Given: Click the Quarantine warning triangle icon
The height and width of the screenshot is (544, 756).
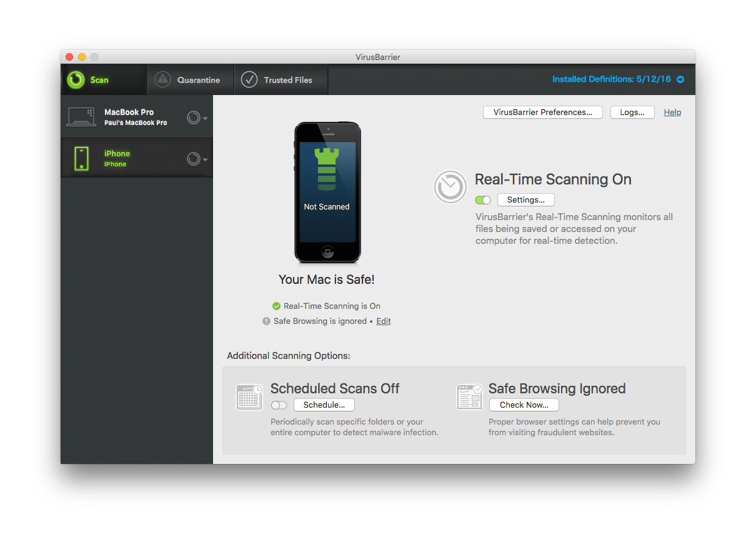Looking at the screenshot, I should pyautogui.click(x=162, y=79).
